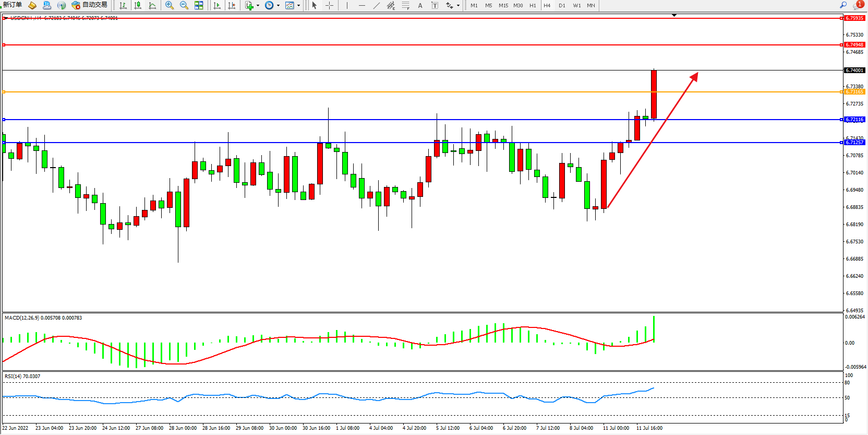Expand the chart templates dropdown arrow
Screen dimensions: 868x435
click(x=298, y=5)
